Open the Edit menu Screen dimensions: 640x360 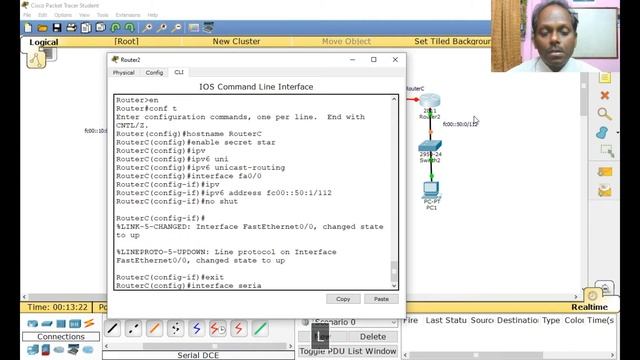(42, 15)
